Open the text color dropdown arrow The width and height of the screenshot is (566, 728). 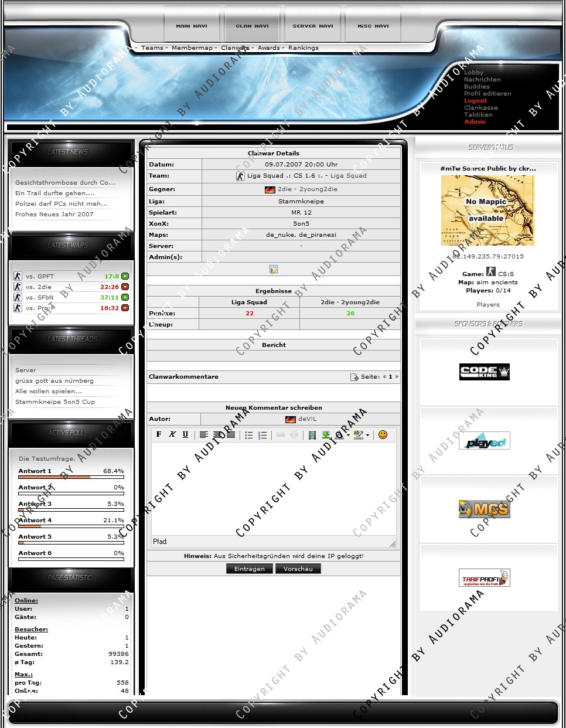(x=348, y=436)
